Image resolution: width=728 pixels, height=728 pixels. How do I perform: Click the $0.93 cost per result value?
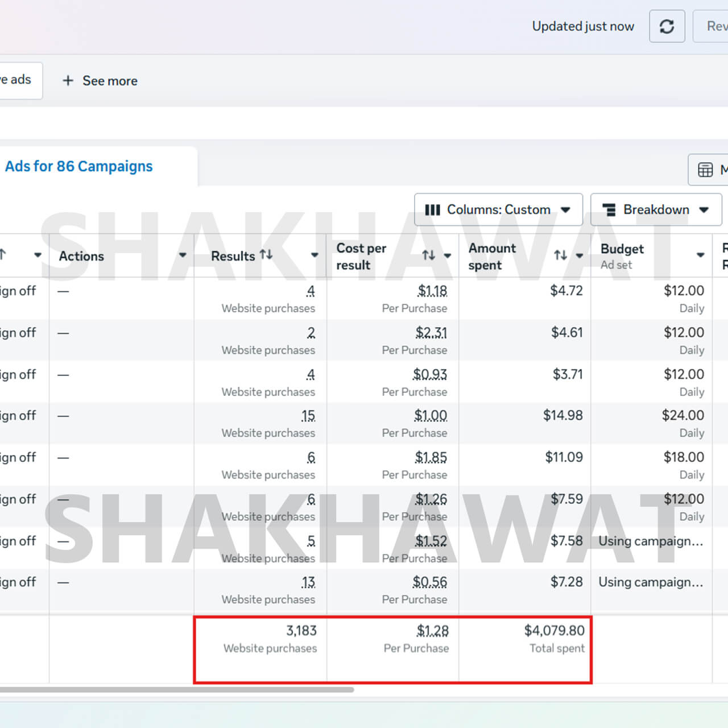[430, 375]
